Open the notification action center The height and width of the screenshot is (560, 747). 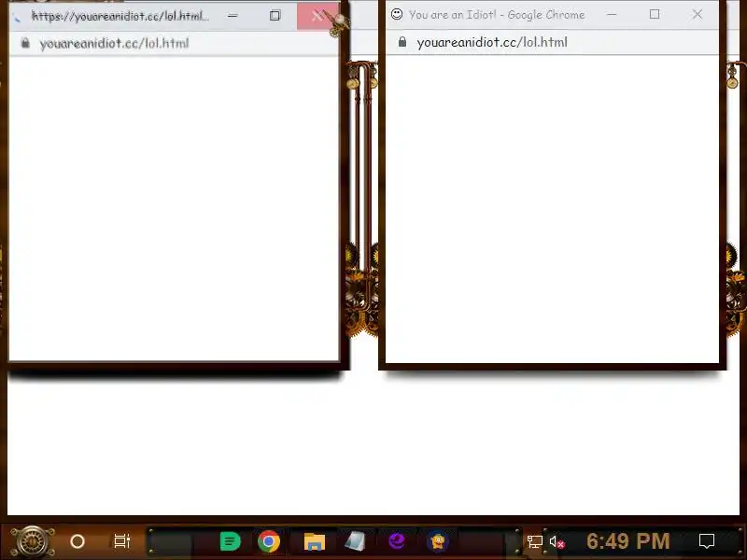point(707,541)
